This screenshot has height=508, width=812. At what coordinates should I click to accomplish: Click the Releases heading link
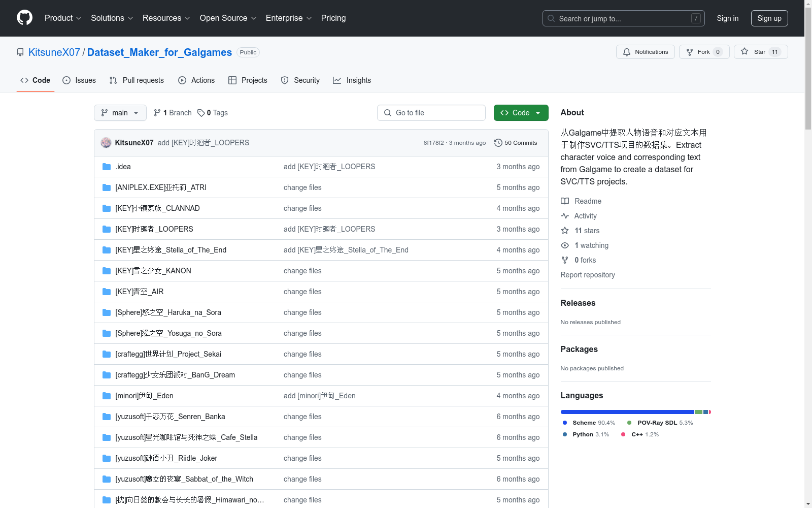point(578,303)
